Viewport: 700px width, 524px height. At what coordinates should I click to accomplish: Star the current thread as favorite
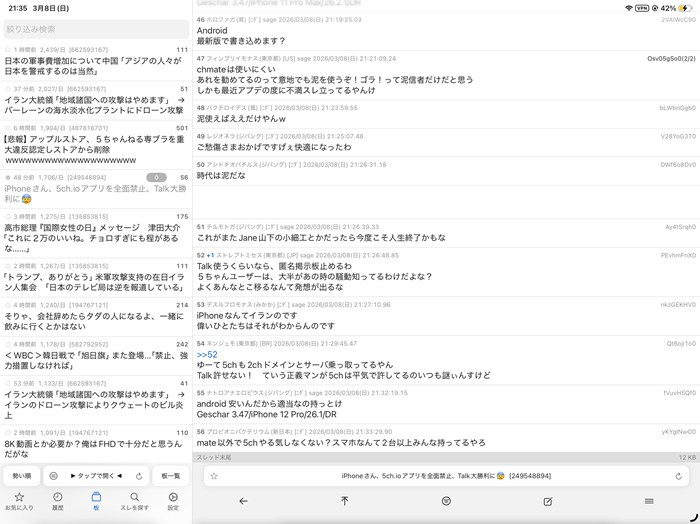[214, 477]
